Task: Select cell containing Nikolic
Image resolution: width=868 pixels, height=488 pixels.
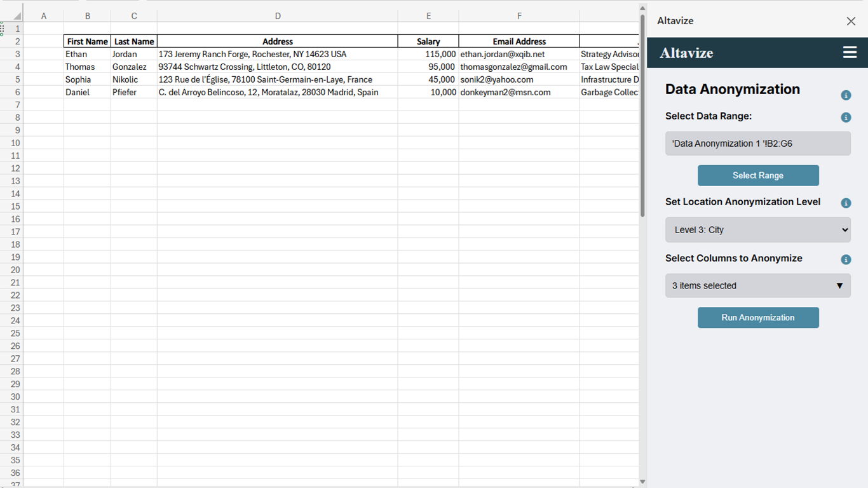Action: pos(134,79)
